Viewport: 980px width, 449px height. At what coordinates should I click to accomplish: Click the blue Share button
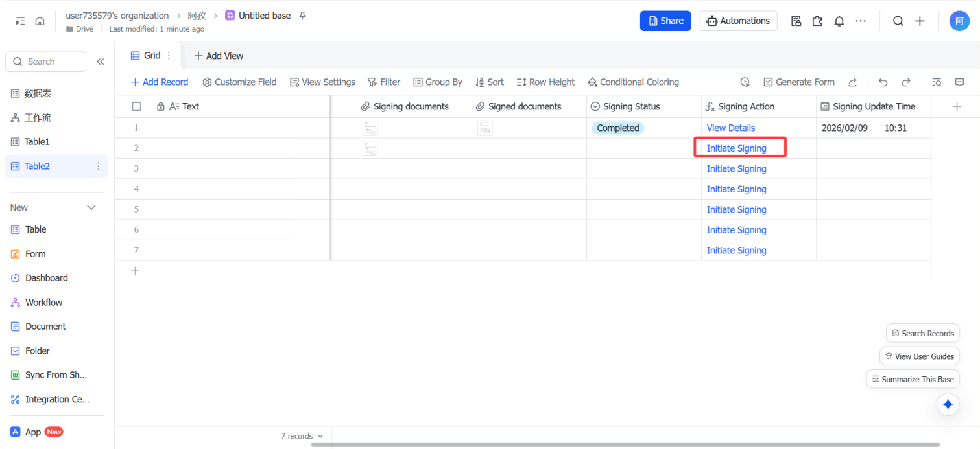click(665, 21)
